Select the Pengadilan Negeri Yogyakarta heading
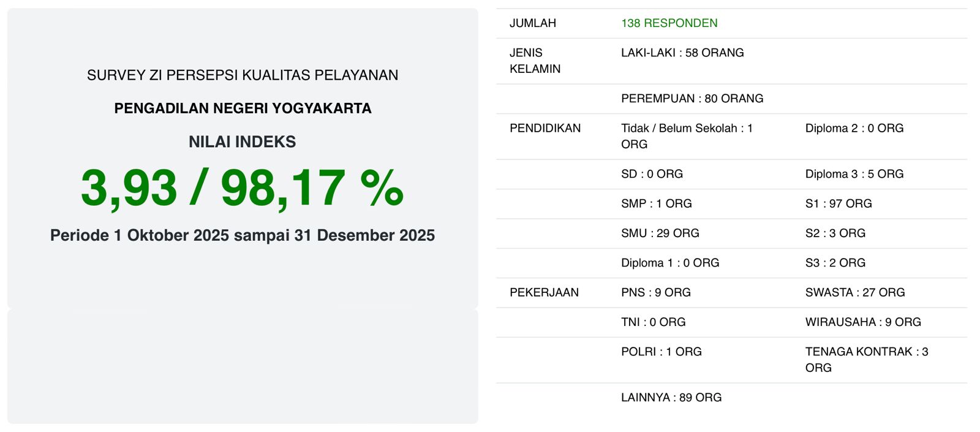 point(243,108)
